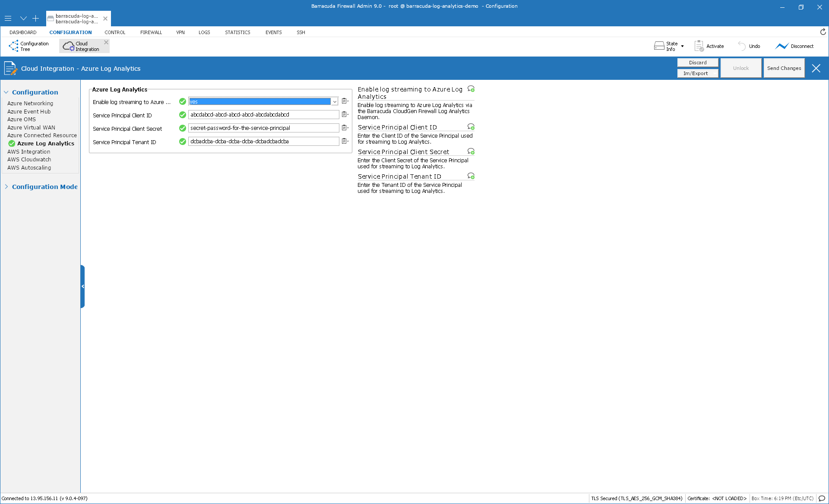Close the barracuda-log-a... tab
Screen dimensions: 829x504
(x=105, y=19)
